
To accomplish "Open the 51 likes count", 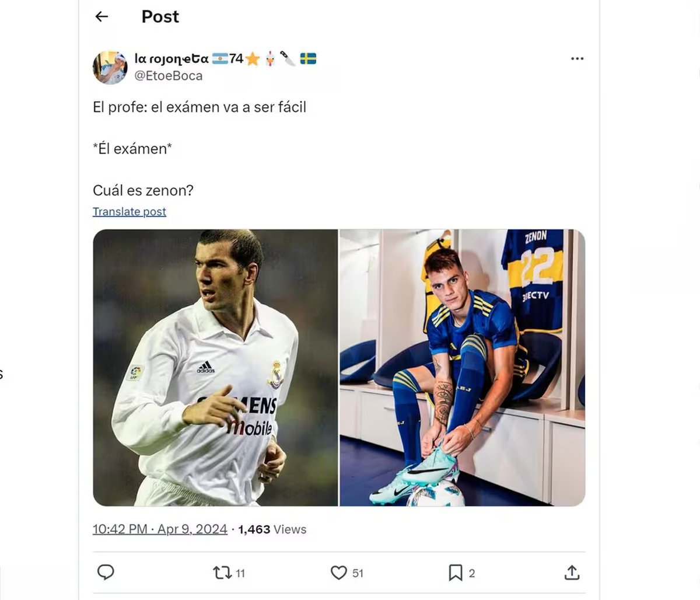I will (x=358, y=573).
